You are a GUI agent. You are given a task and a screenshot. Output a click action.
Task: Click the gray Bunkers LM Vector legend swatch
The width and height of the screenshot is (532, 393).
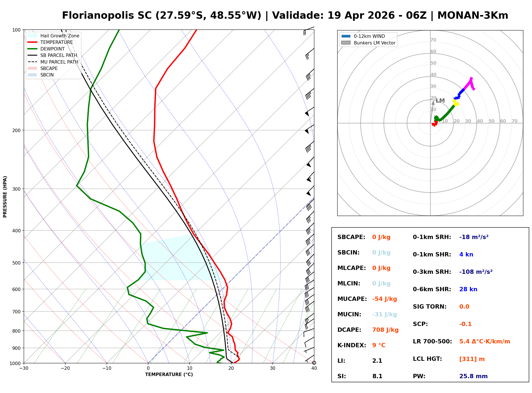click(346, 43)
